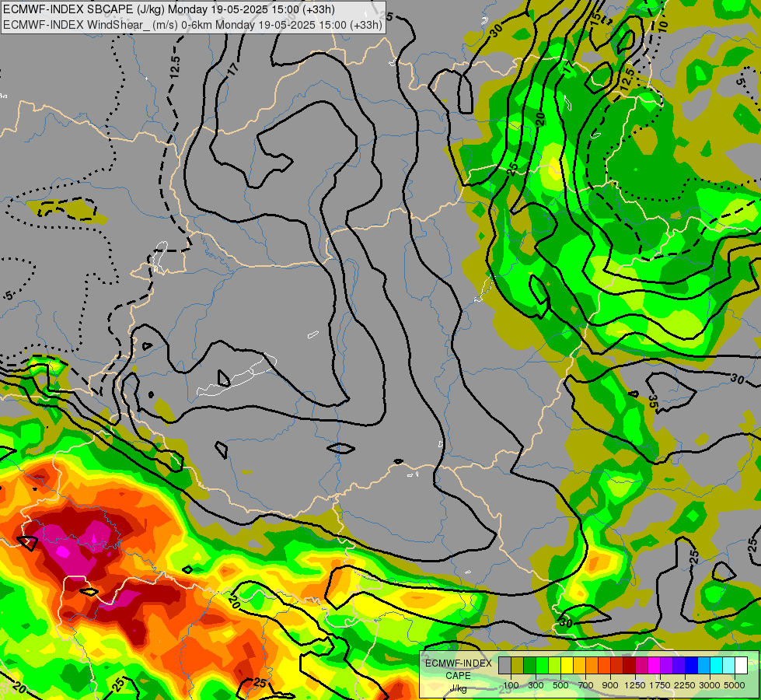Click the lime yellow-green legend swatch
The image size is (761, 700).
point(555,666)
